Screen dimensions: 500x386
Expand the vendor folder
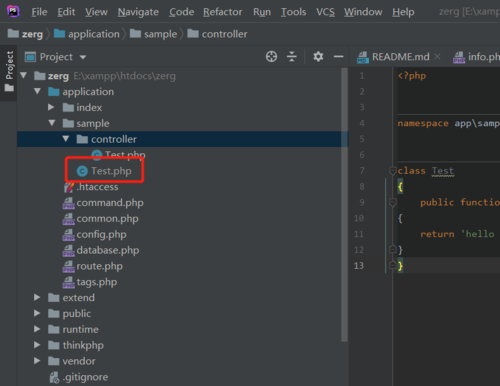coord(37,361)
